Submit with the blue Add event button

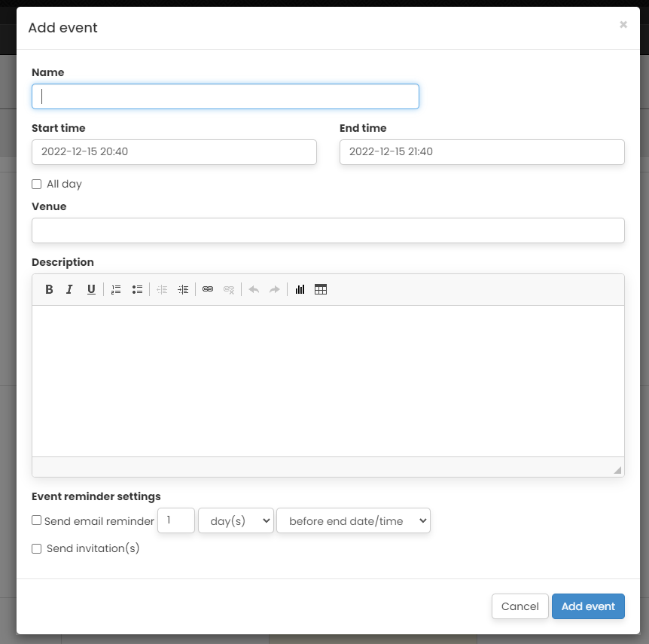tap(588, 606)
